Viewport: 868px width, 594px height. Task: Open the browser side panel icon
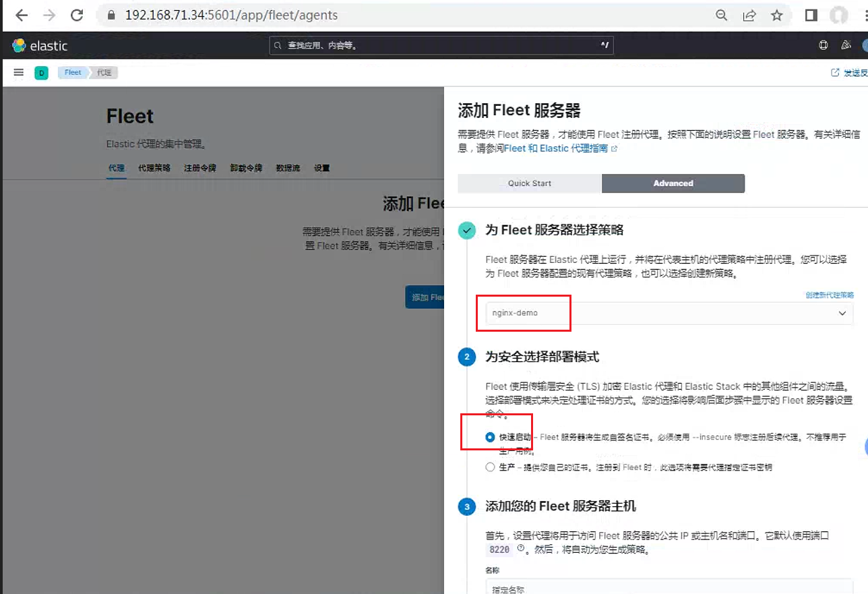click(811, 15)
